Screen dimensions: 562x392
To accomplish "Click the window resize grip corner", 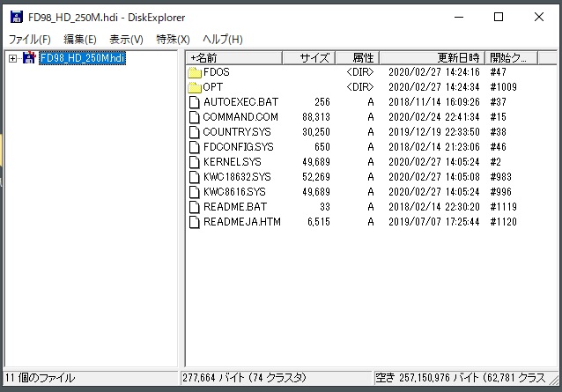I will point(553,380).
